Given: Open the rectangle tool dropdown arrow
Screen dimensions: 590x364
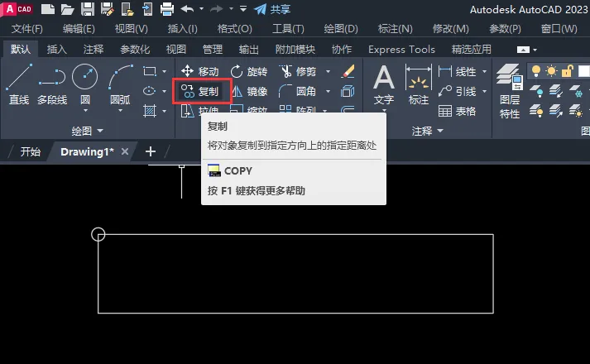Looking at the screenshot, I should tap(165, 71).
